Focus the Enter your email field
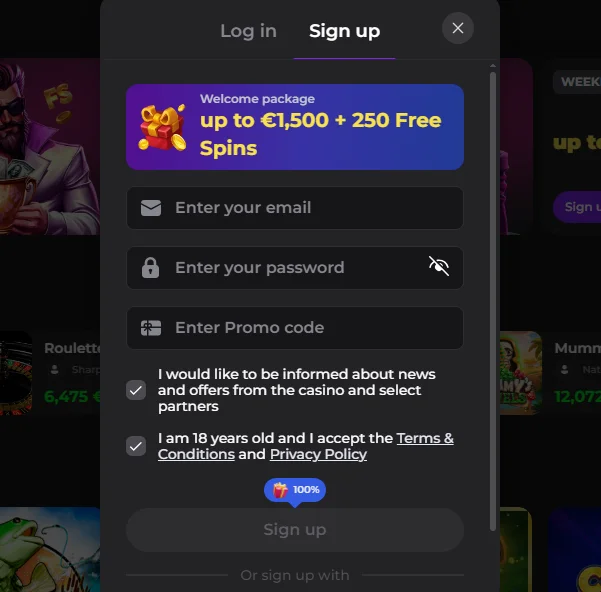 (295, 208)
